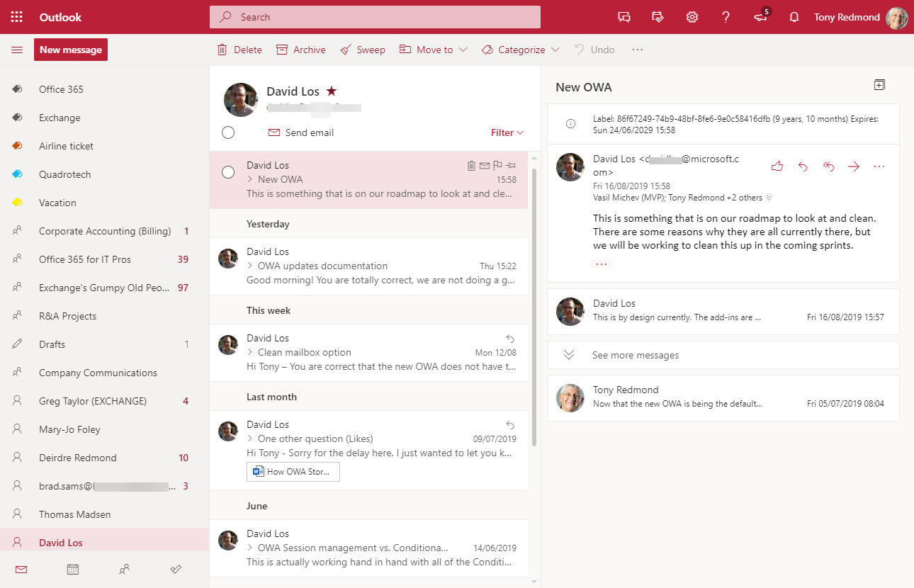Expand One other question (Likes) chevron
The image size is (914, 588).
250,439
